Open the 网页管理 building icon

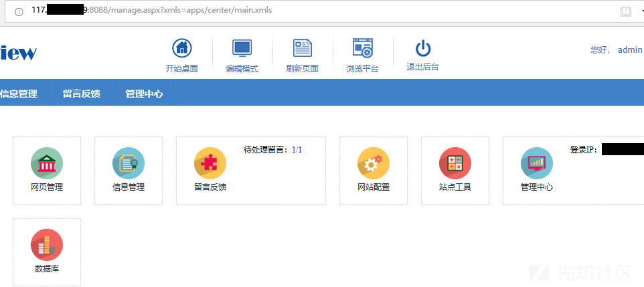47,163
